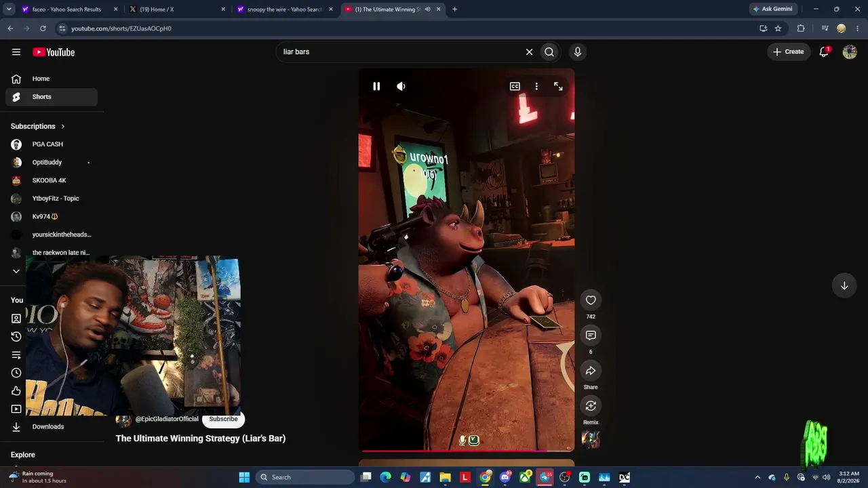
Task: Open the YouTube account avatar menu
Action: coord(850,52)
